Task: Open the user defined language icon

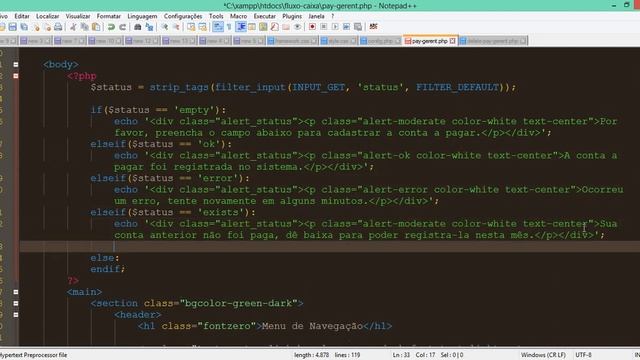Action: [252, 27]
